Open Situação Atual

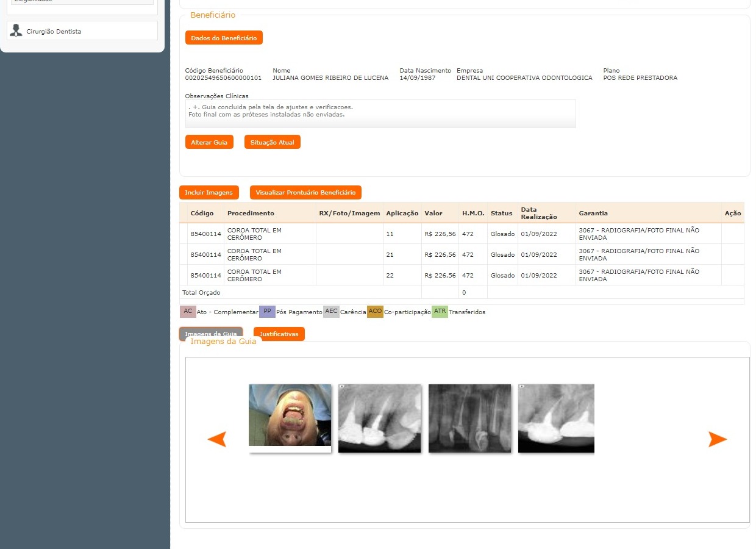click(x=272, y=142)
